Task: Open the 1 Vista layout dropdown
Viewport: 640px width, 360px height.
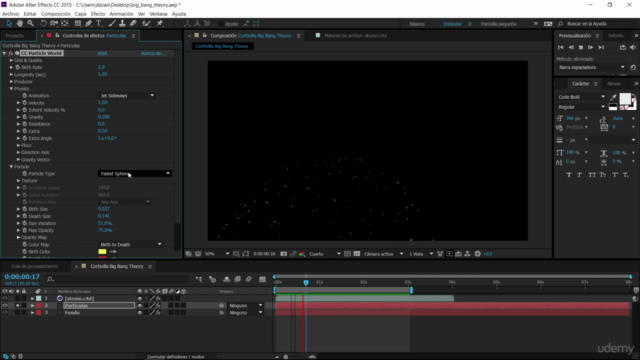Action: point(421,254)
